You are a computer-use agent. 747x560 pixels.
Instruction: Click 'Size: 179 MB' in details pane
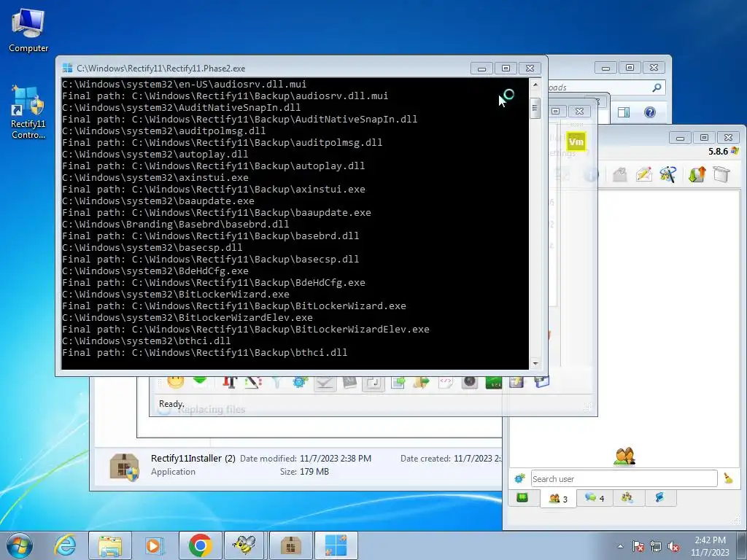(x=304, y=472)
